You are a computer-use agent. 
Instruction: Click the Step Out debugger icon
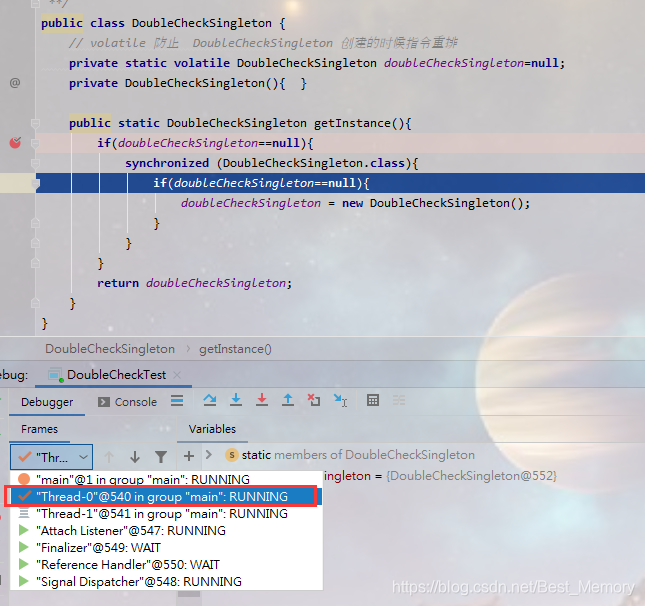[x=288, y=400]
